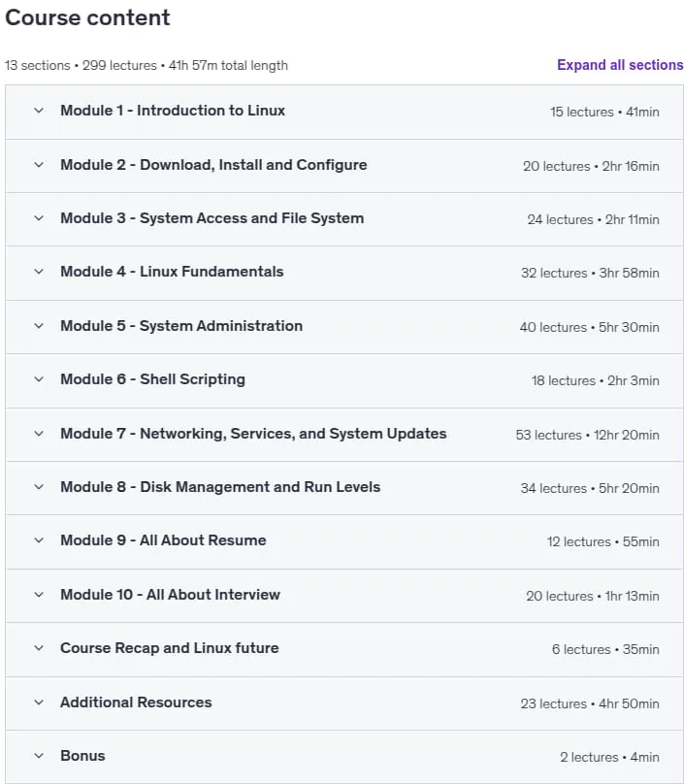Open chevron next to Module 3 System Access
Image resolution: width=684 pixels, height=784 pixels.
39,218
